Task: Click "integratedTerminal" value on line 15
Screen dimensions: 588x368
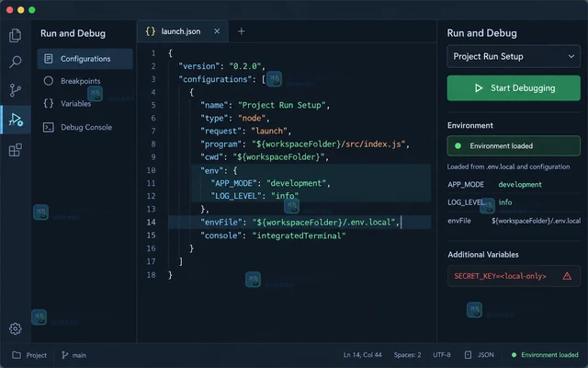Action: click(x=299, y=236)
